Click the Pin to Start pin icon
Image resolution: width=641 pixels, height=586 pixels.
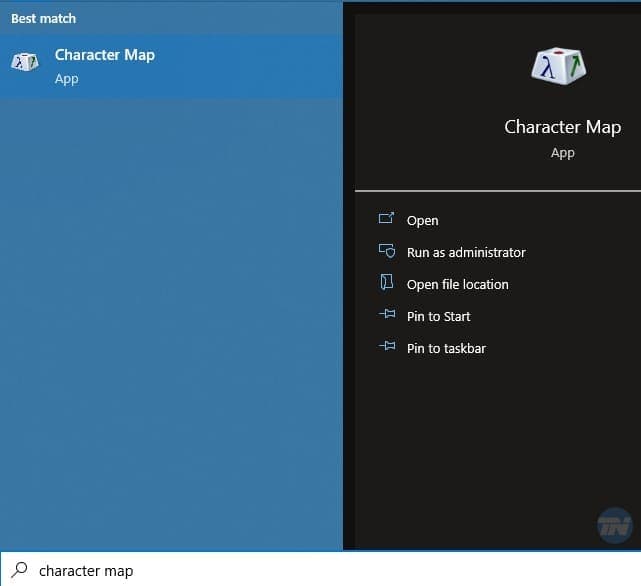click(x=387, y=314)
